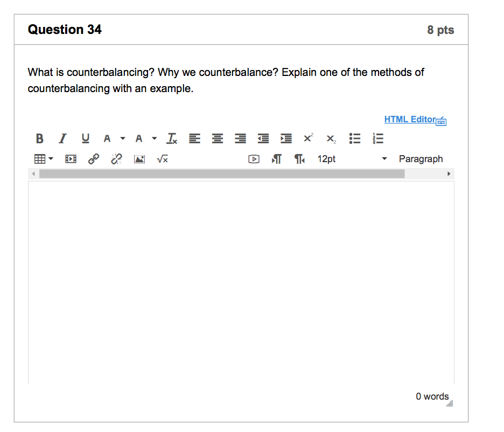Viewport: 504px width, 432px height.
Task: Center align the text
Action: pos(218,138)
